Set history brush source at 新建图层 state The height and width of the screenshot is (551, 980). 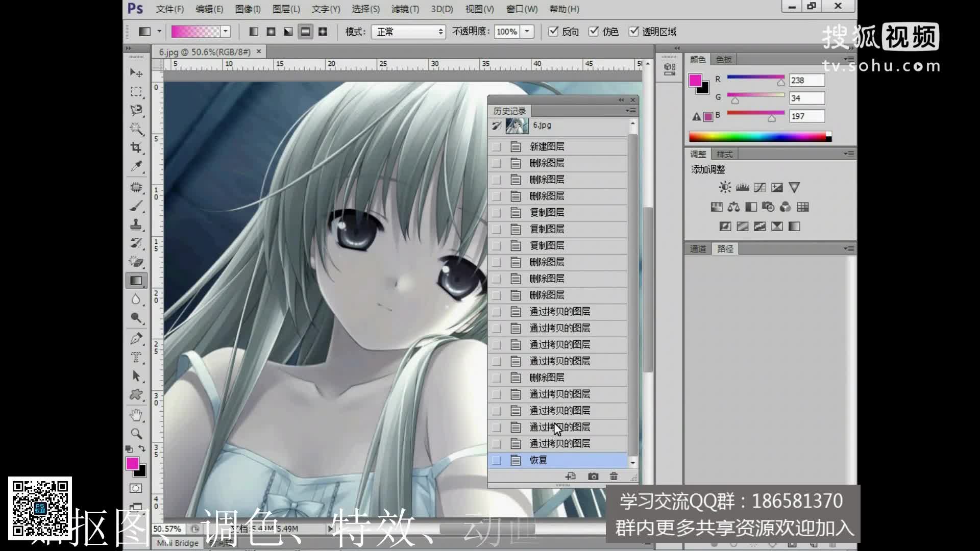point(496,147)
